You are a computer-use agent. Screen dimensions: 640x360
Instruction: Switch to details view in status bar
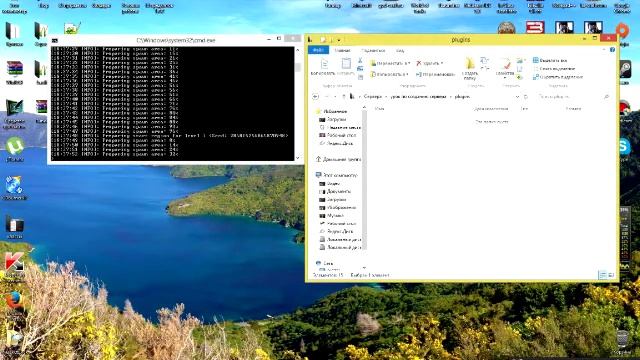tap(603, 276)
